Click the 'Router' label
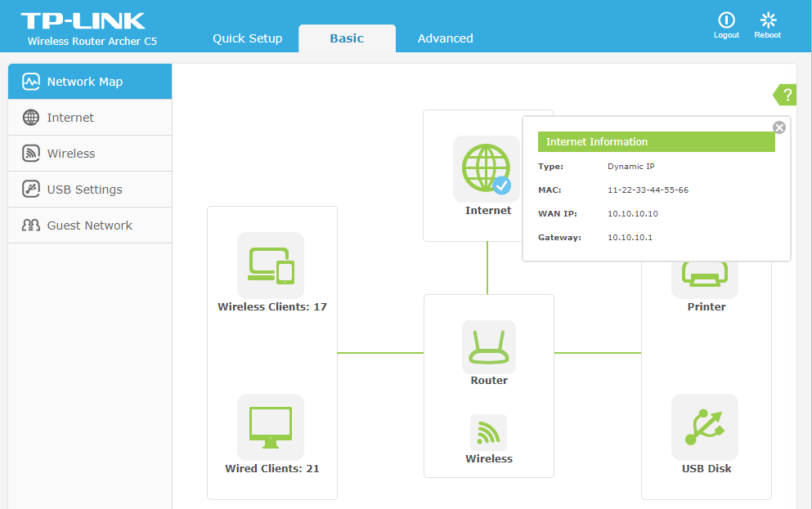812x509 pixels. coord(489,380)
